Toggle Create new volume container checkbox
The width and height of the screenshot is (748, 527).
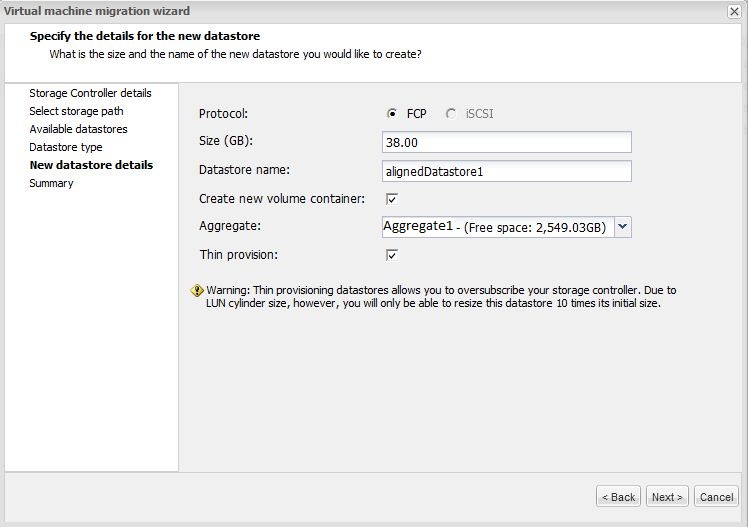click(392, 199)
